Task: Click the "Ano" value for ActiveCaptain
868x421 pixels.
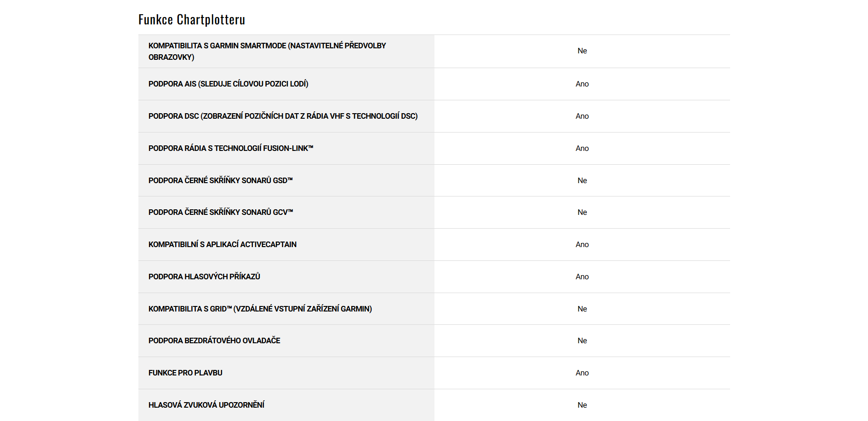Action: click(582, 244)
